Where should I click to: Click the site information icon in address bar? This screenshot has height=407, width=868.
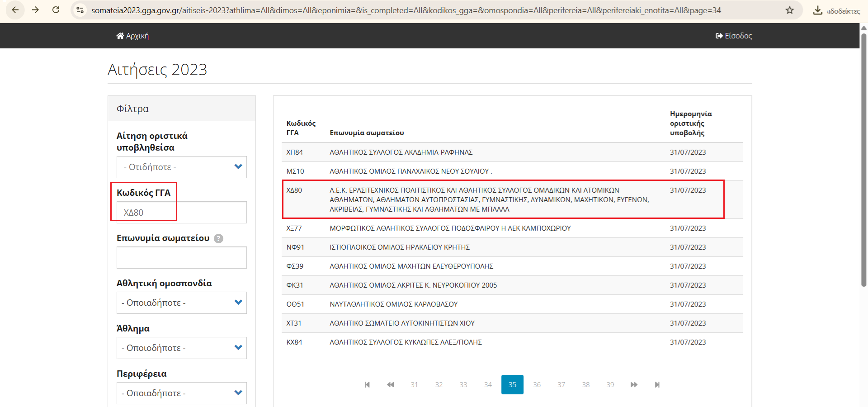click(80, 10)
